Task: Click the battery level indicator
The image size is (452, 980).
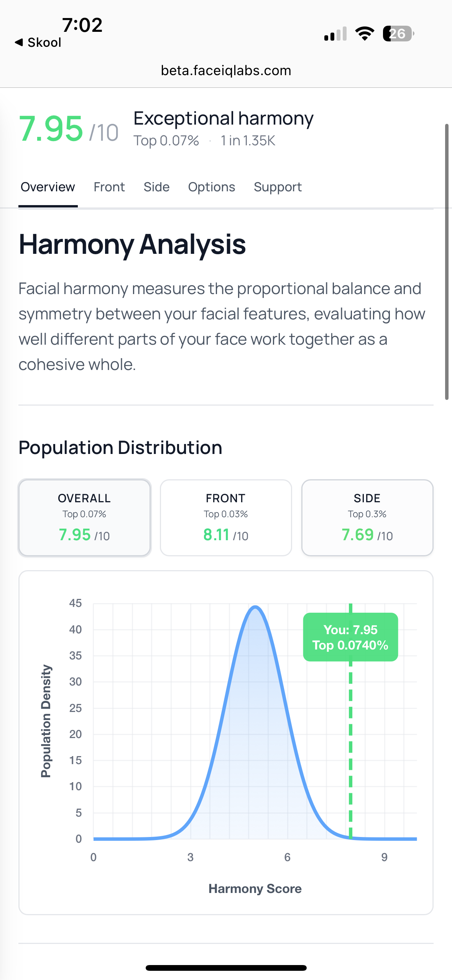Action: point(398,34)
